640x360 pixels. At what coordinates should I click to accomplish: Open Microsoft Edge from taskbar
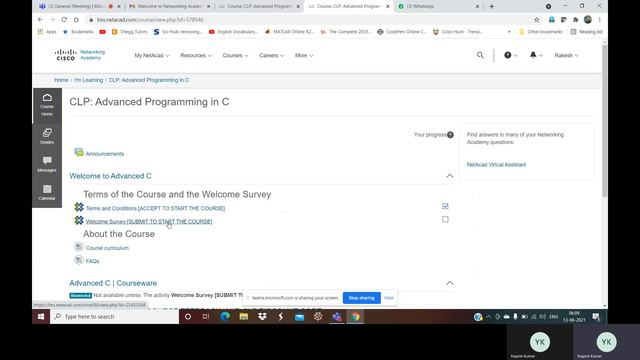(x=225, y=317)
